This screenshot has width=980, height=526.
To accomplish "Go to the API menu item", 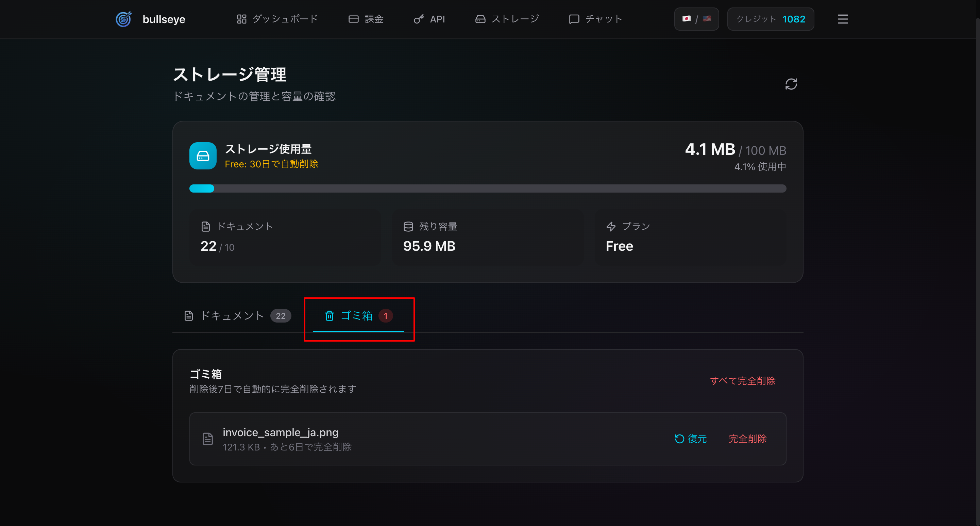I will coord(429,19).
